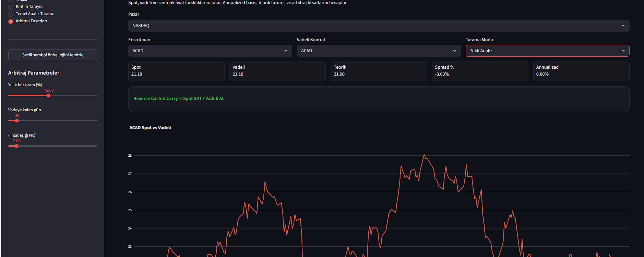Screen dimensions: 644x257
Task: Click the 2.00 threshold value label
Action: [16, 141]
